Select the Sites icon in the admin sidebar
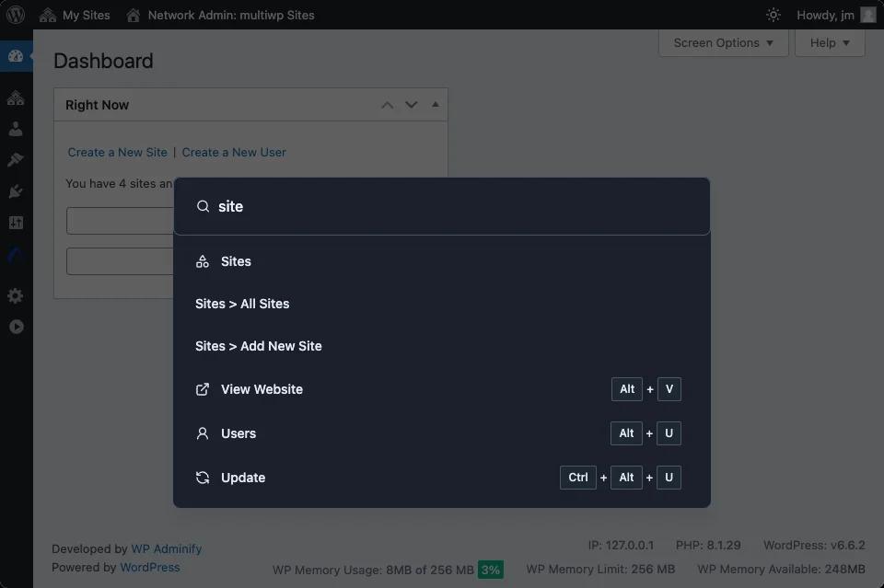 click(x=16, y=98)
